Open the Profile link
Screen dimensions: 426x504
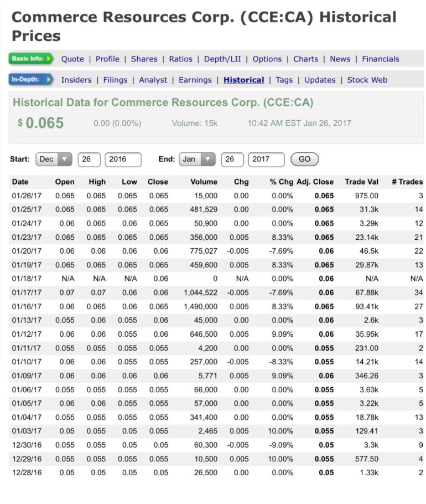(107, 59)
